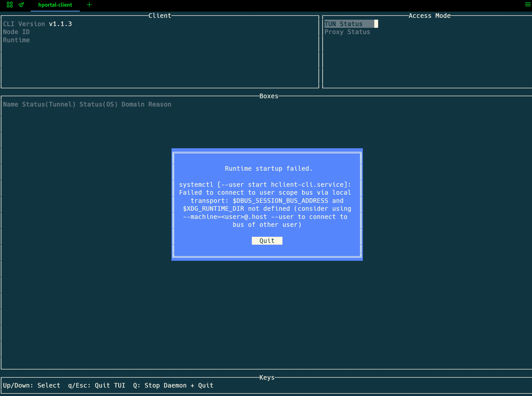Click the Runtime label in Client panel
The image size is (532, 396).
click(x=16, y=40)
